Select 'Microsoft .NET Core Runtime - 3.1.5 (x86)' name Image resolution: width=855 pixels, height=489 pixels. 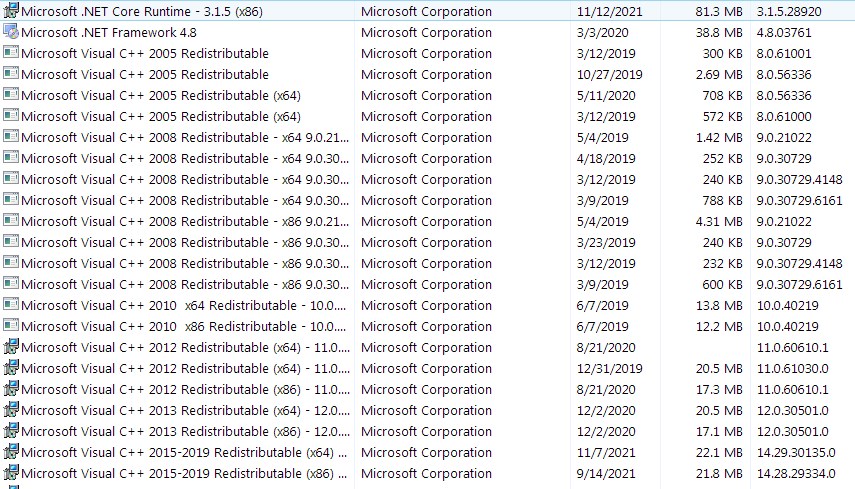(142, 11)
